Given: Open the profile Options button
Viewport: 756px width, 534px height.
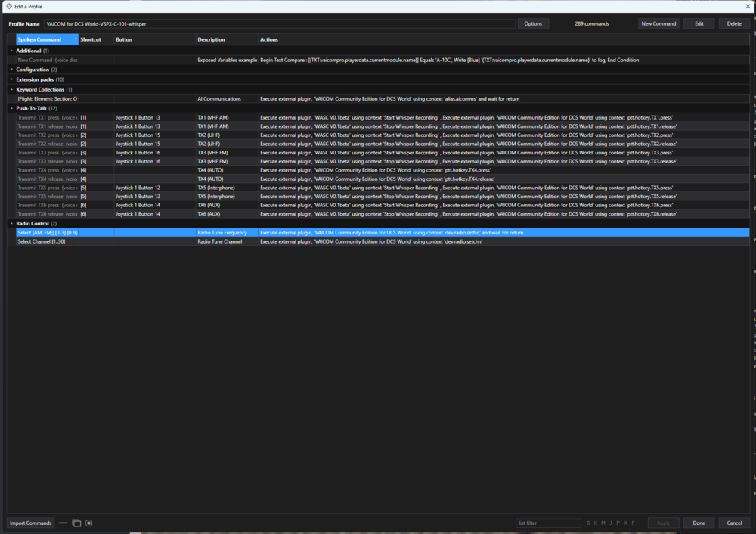Looking at the screenshot, I should 533,23.
